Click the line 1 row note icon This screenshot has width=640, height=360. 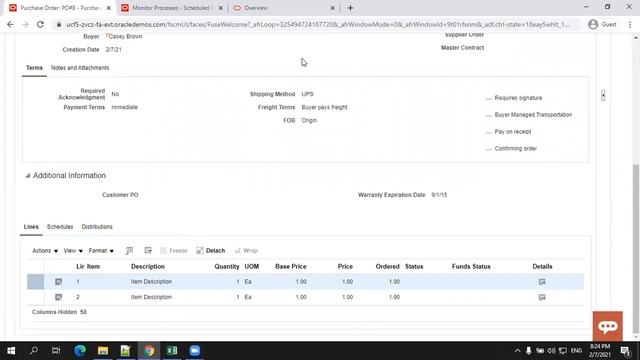pos(58,282)
